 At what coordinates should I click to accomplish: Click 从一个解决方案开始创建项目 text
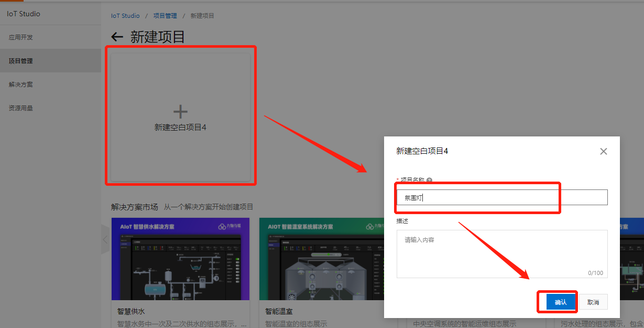pos(209,207)
